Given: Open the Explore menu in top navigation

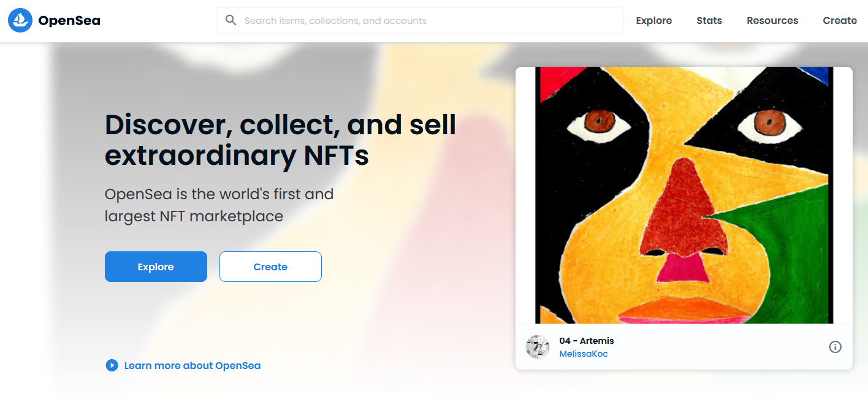Looking at the screenshot, I should 653,21.
